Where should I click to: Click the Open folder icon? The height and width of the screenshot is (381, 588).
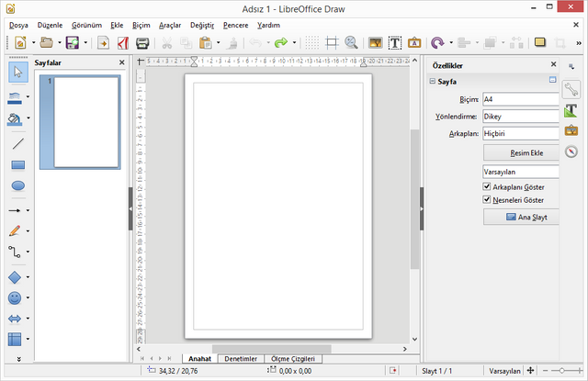pos(47,43)
